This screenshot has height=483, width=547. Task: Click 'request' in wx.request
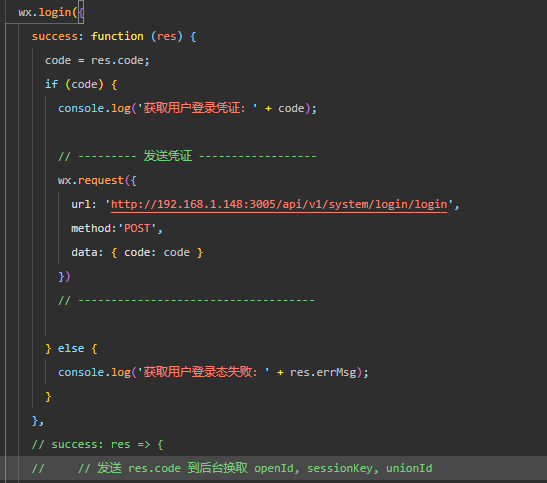100,180
